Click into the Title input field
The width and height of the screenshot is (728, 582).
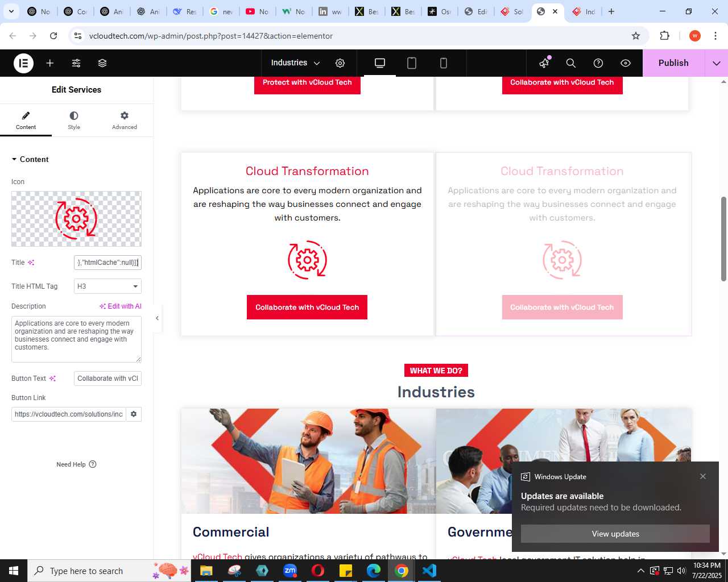(x=107, y=263)
